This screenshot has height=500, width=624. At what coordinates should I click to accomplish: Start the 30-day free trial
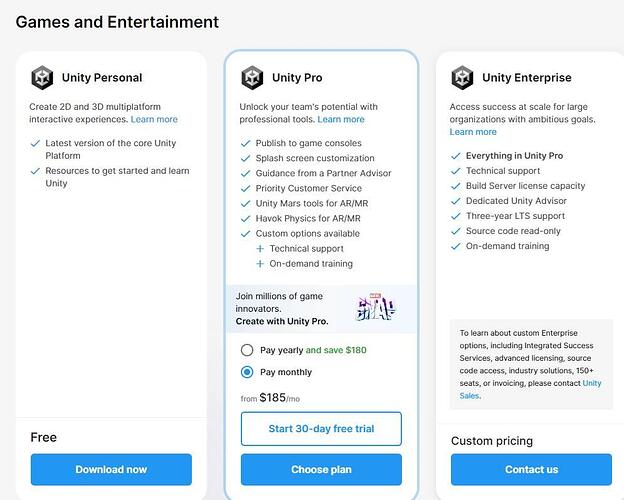[x=321, y=429]
